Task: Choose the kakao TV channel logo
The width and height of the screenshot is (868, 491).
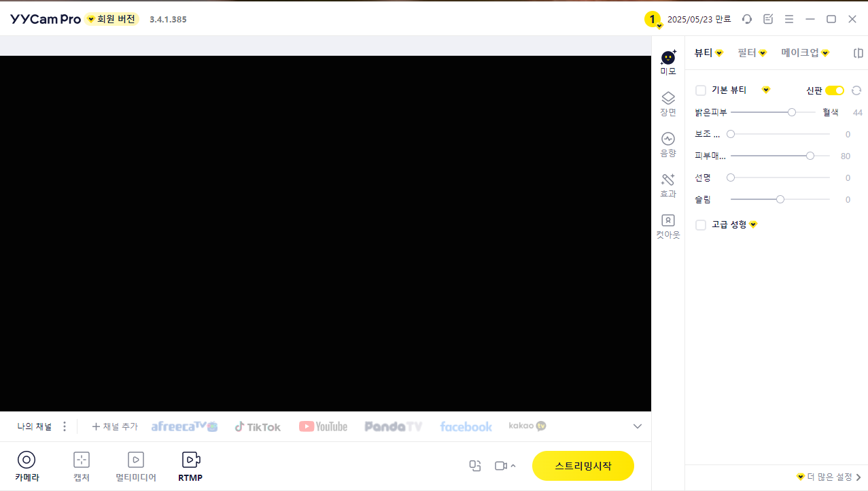Action: [x=527, y=426]
